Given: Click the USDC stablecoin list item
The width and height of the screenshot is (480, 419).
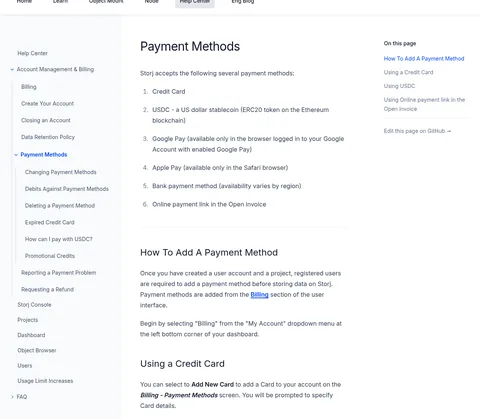Looking at the screenshot, I should [x=241, y=115].
